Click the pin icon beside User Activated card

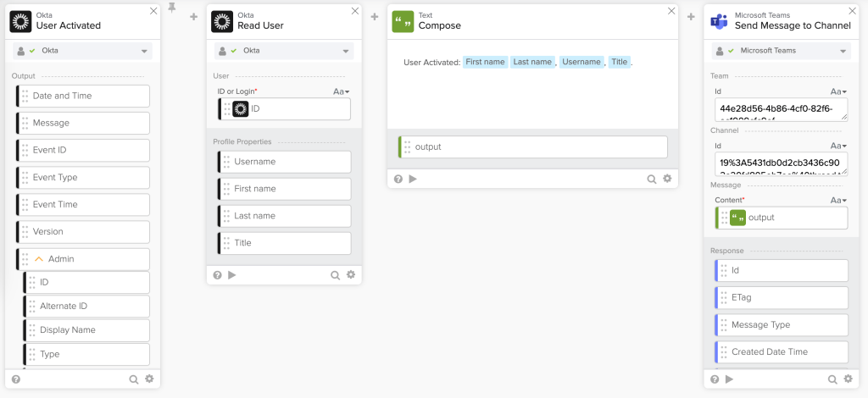pos(173,8)
